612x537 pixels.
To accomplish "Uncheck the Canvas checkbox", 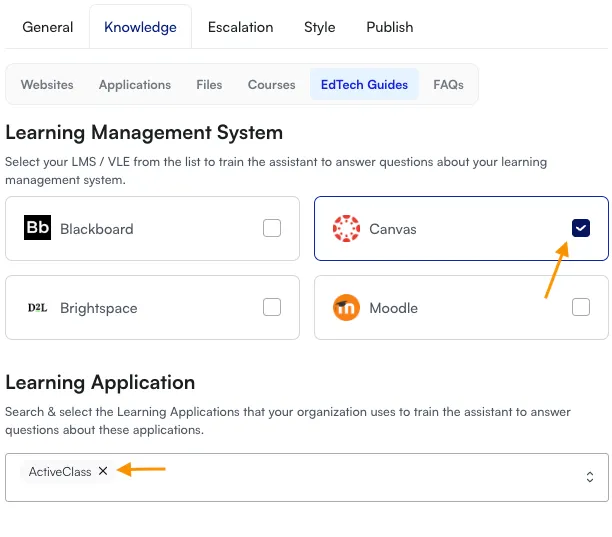I will (581, 228).
